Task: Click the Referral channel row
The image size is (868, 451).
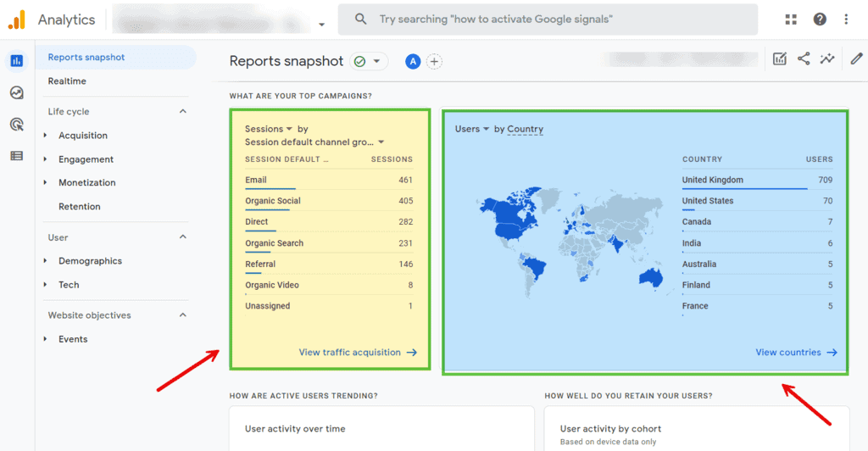Action: pyautogui.click(x=329, y=264)
